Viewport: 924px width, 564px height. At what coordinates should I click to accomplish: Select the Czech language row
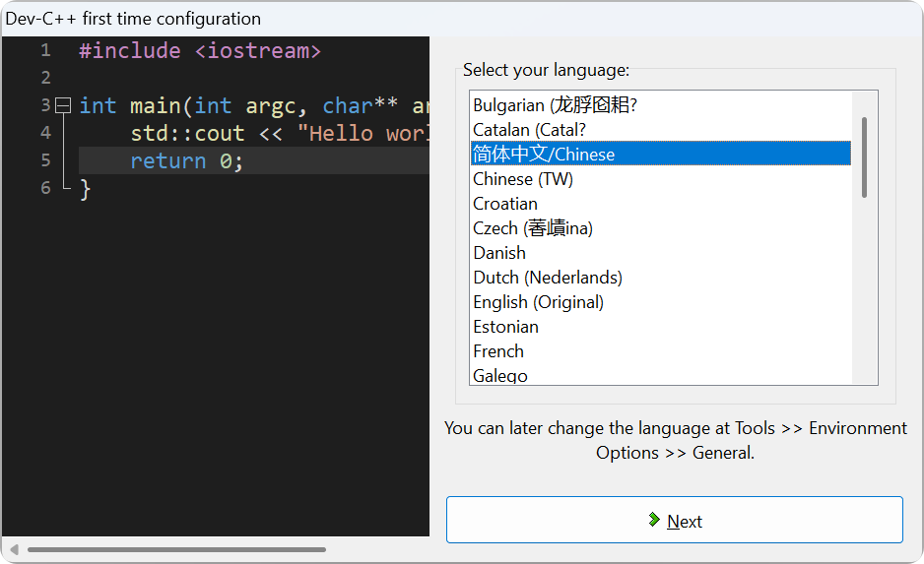pos(661,227)
